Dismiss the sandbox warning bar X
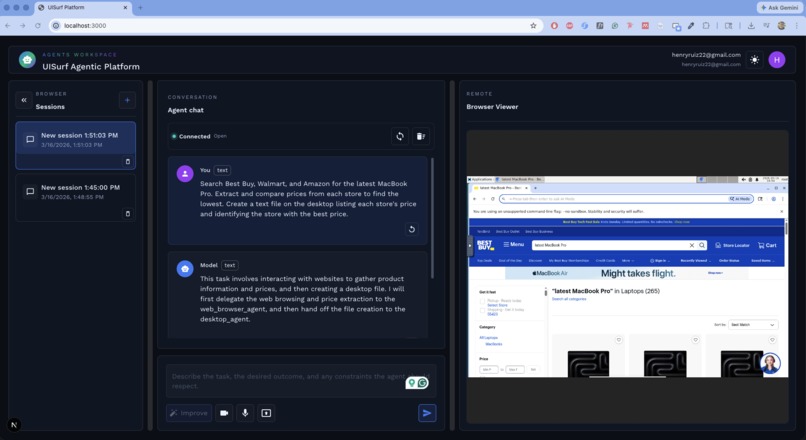The image size is (806, 440). click(781, 211)
